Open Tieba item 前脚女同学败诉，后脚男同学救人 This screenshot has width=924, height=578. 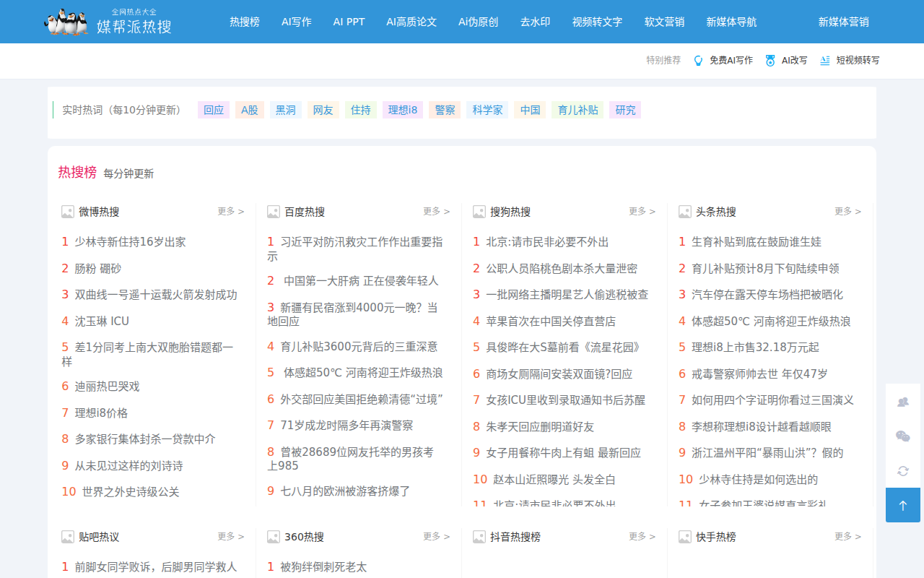155,567
